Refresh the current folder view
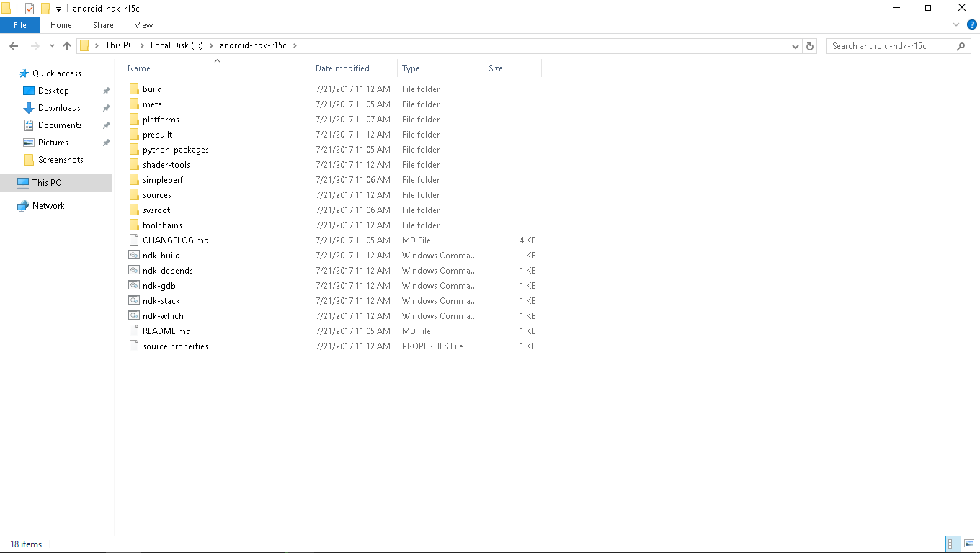 (x=810, y=46)
